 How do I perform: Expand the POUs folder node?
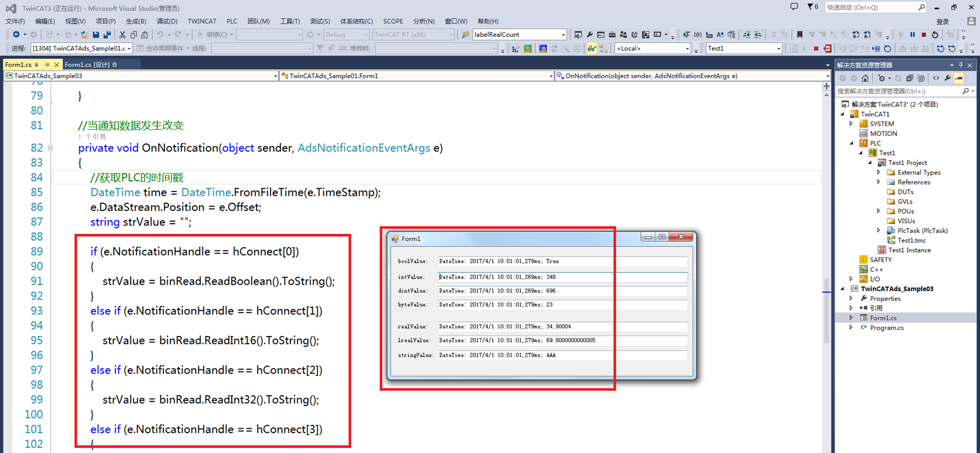(x=879, y=211)
